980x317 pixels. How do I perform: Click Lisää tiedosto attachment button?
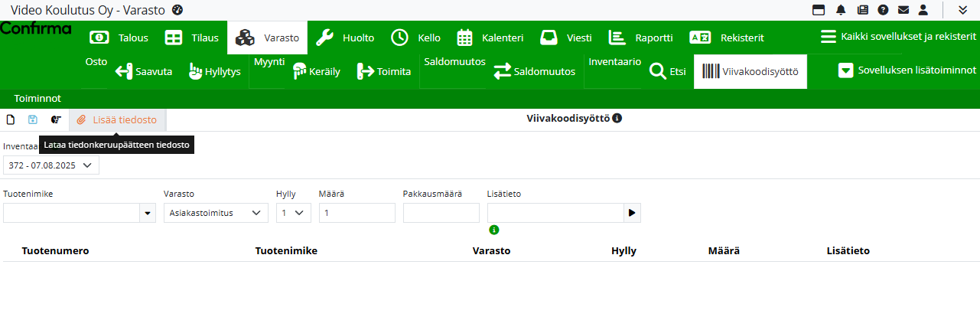pyautogui.click(x=117, y=119)
